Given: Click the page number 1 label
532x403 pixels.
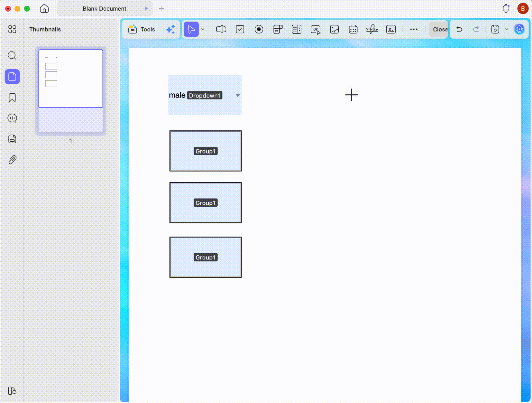Looking at the screenshot, I should [71, 141].
